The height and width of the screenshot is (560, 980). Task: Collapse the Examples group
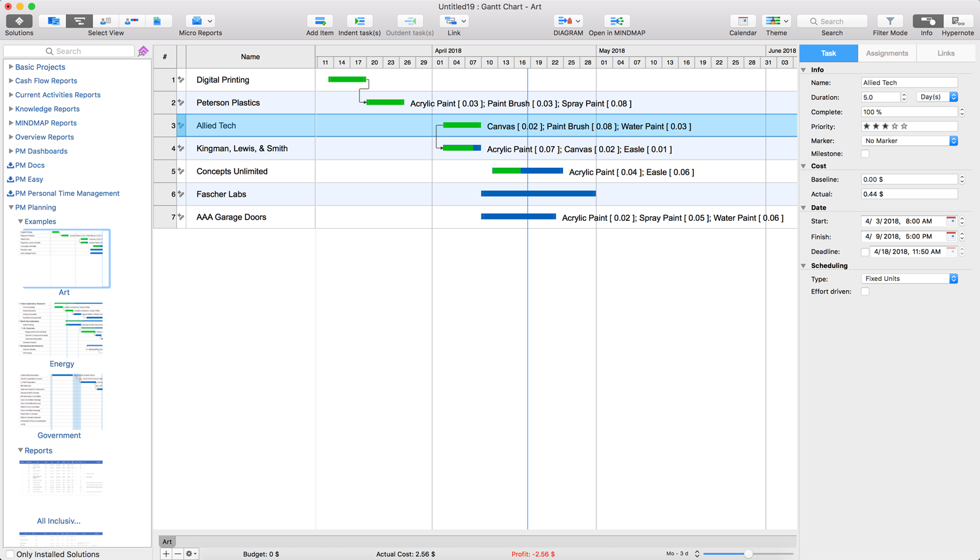click(20, 222)
